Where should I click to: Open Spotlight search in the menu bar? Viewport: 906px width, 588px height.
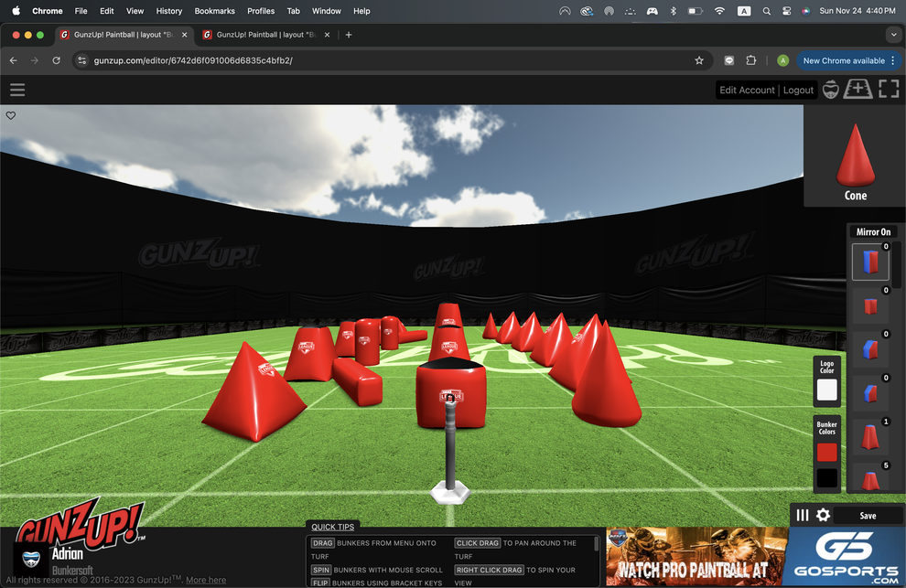pyautogui.click(x=766, y=11)
